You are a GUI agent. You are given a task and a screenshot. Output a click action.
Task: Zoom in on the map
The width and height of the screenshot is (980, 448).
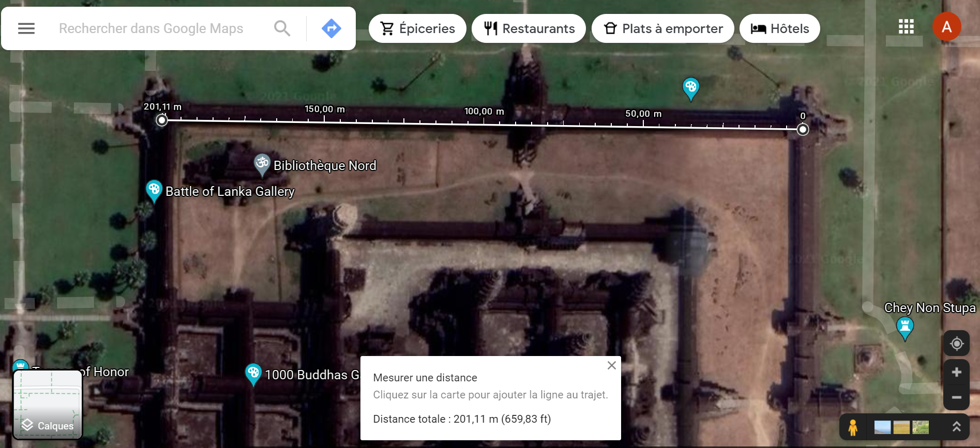click(x=956, y=373)
